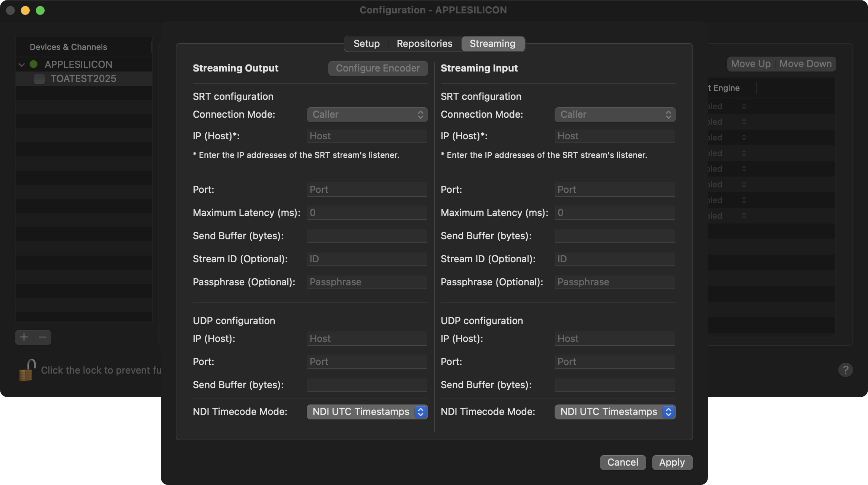
Task: Open Streaming Input NDI Timecode Mode dropdown
Action: (615, 412)
